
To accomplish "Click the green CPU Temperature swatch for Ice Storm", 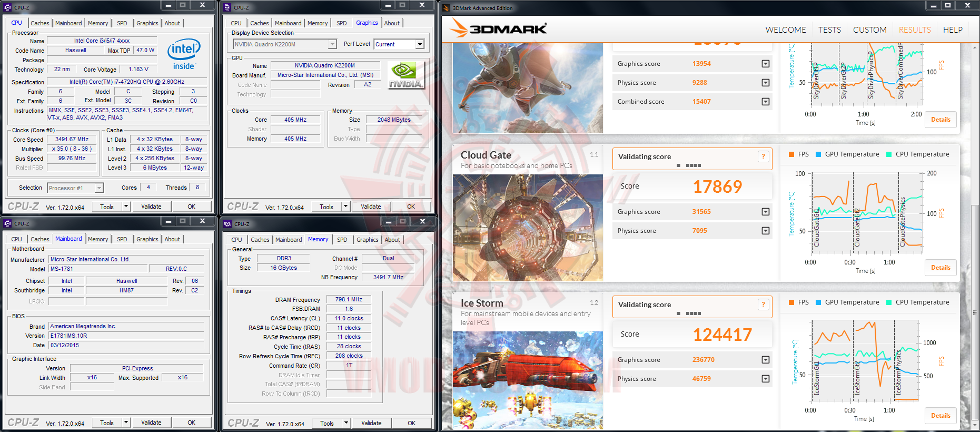I will tap(889, 302).
